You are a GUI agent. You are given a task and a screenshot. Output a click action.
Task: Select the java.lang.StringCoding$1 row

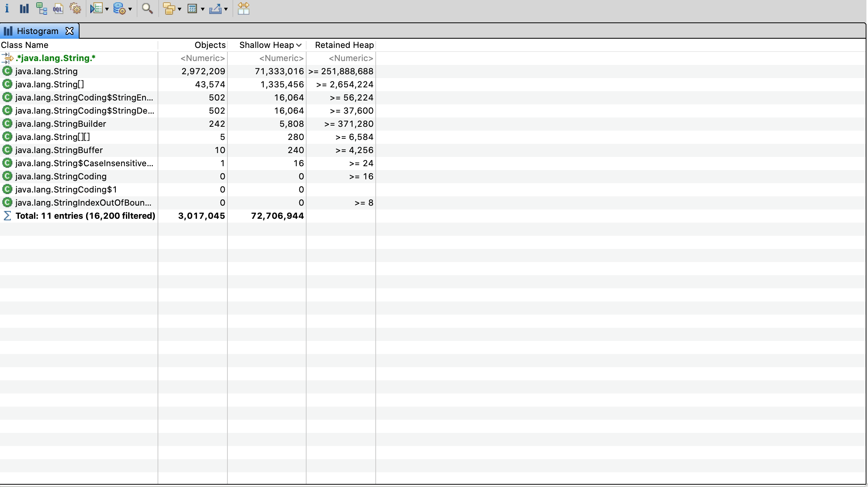pyautogui.click(x=188, y=189)
